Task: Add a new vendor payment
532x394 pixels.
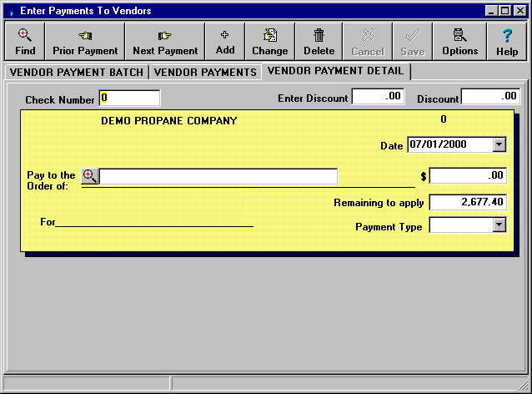Action: 224,42
